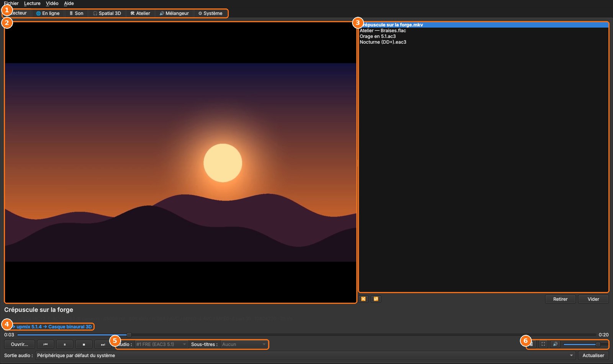Expand the Audio track dropdown
Viewport: 613px width, 364px height.
point(161,344)
